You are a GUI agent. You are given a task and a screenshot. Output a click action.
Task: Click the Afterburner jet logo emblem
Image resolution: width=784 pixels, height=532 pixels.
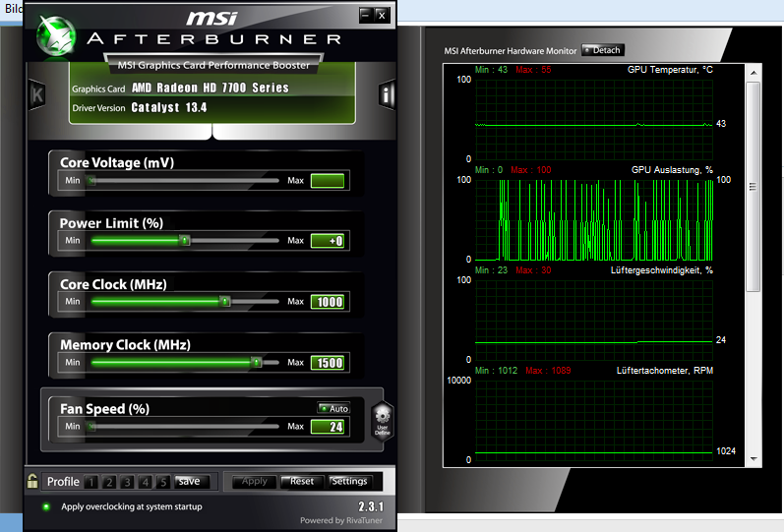click(x=56, y=36)
